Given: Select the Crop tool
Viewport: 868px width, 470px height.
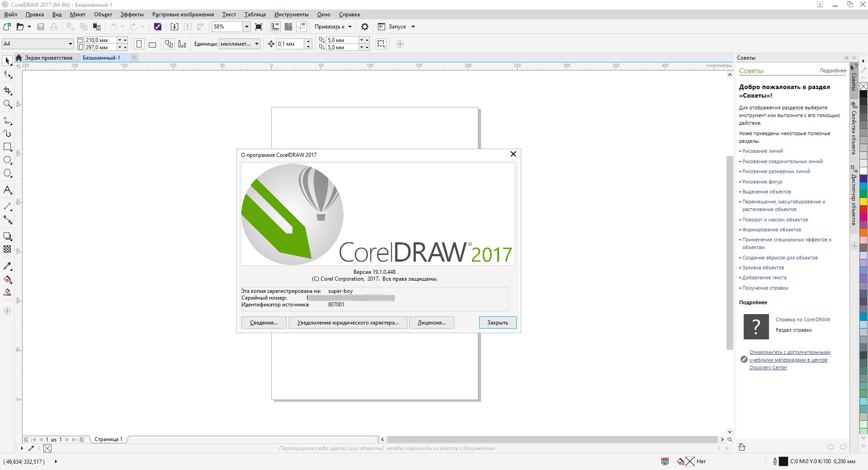Looking at the screenshot, I should click(x=7, y=91).
